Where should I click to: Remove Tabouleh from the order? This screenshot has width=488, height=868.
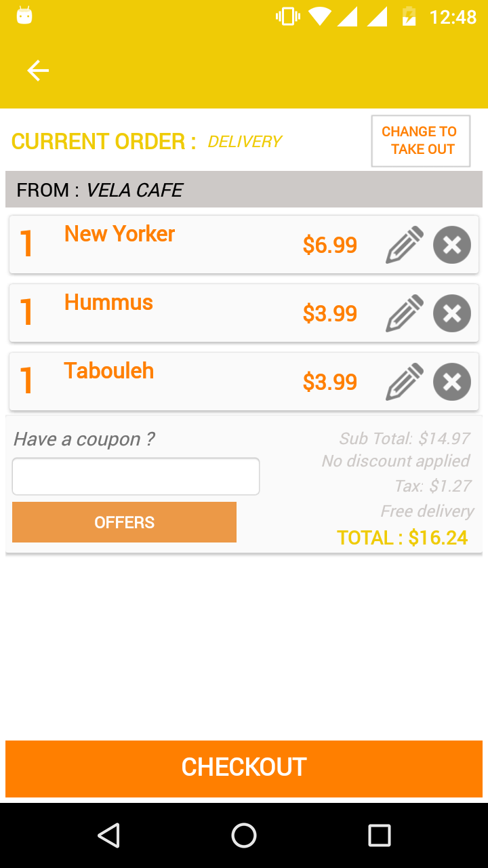(x=452, y=382)
